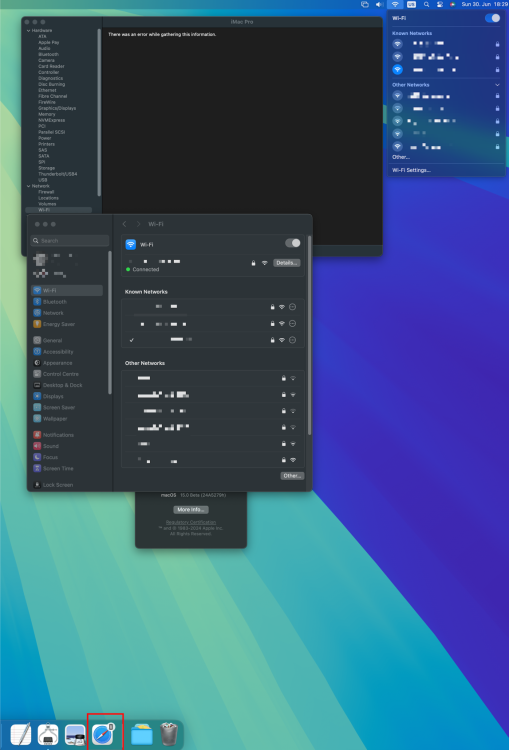The image size is (509, 750).
Task: Click the System Settings sidebar scrollbar
Action: (110, 323)
